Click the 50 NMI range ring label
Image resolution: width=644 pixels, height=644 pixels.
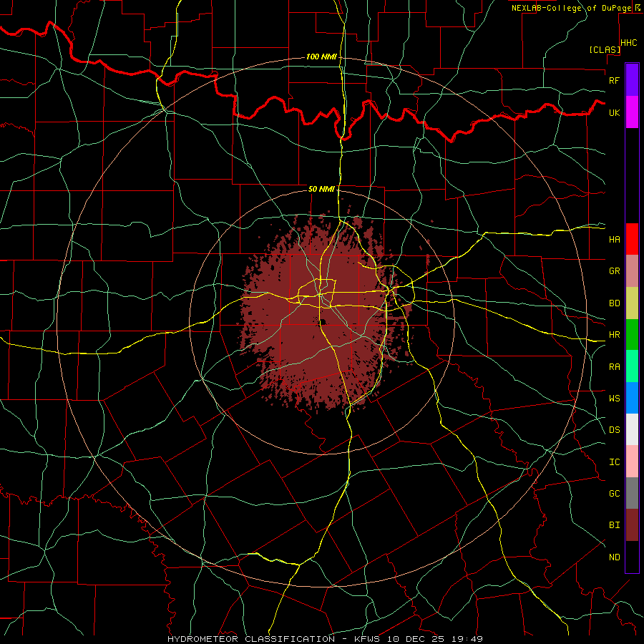(x=321, y=189)
